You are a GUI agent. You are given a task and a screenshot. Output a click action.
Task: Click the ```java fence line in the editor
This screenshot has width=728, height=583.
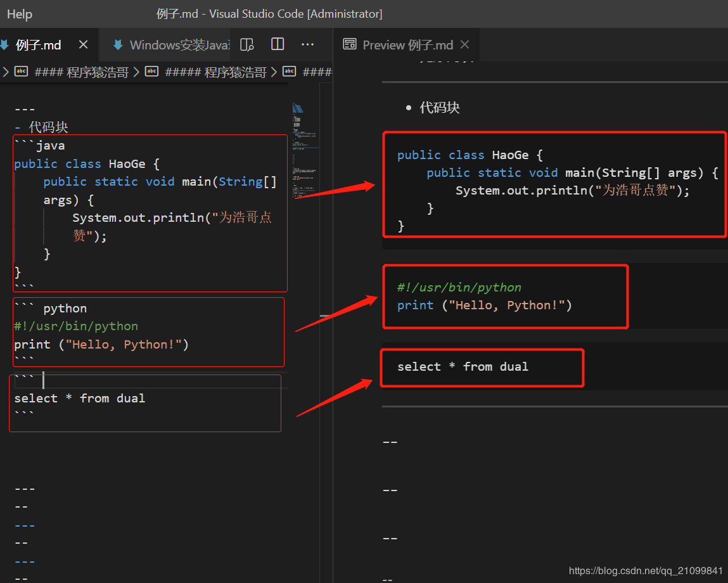pos(39,146)
